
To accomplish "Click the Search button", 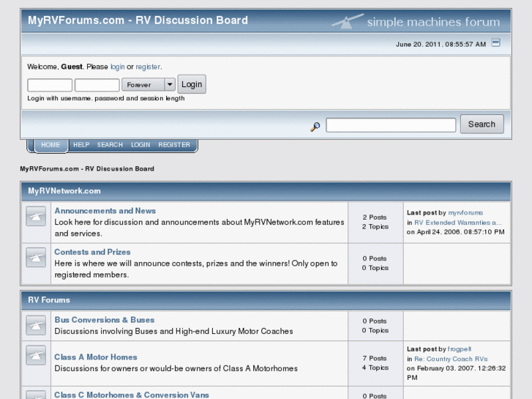I will pyautogui.click(x=482, y=124).
